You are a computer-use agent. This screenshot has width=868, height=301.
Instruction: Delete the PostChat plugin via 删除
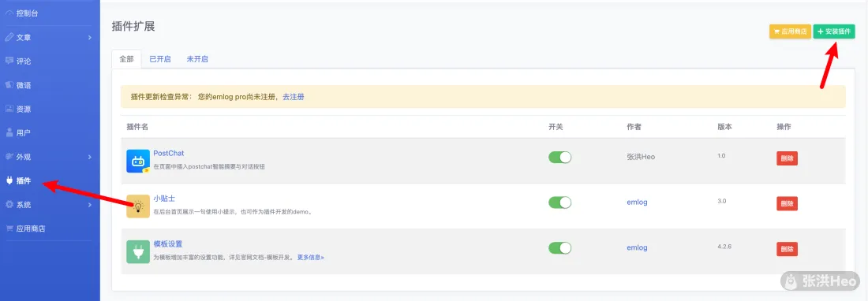coord(788,158)
